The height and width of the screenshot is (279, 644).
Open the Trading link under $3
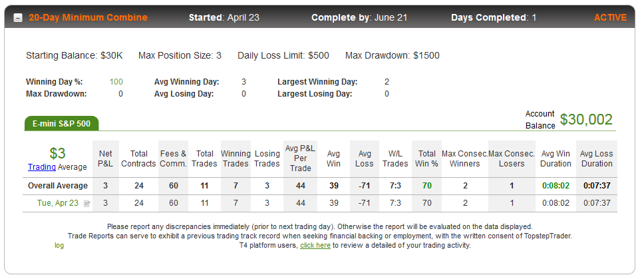coord(42,167)
